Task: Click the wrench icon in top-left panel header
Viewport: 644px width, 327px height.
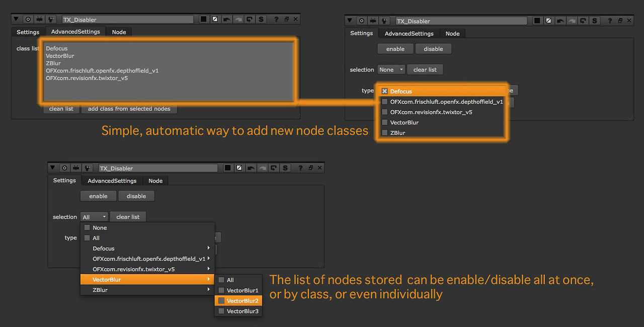Action: 51,19
